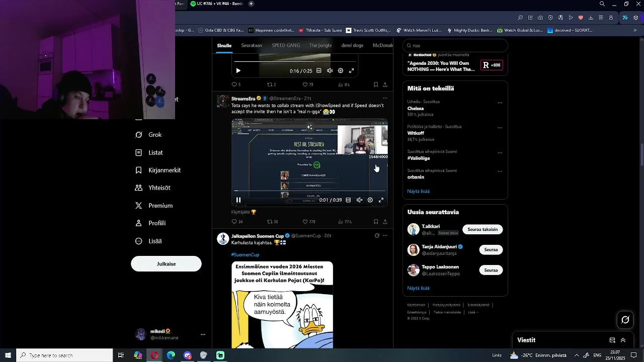Click Näytä lisää under Uusia seurattavia

418,288
